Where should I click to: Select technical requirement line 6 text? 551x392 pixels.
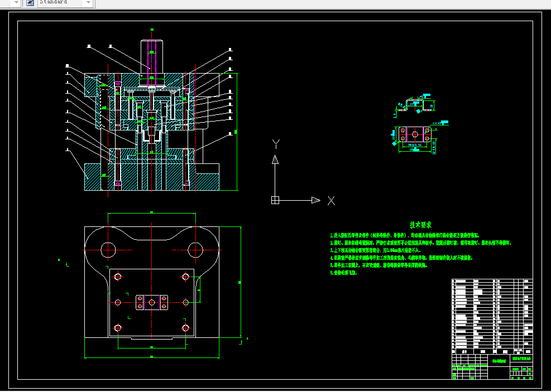point(343,273)
